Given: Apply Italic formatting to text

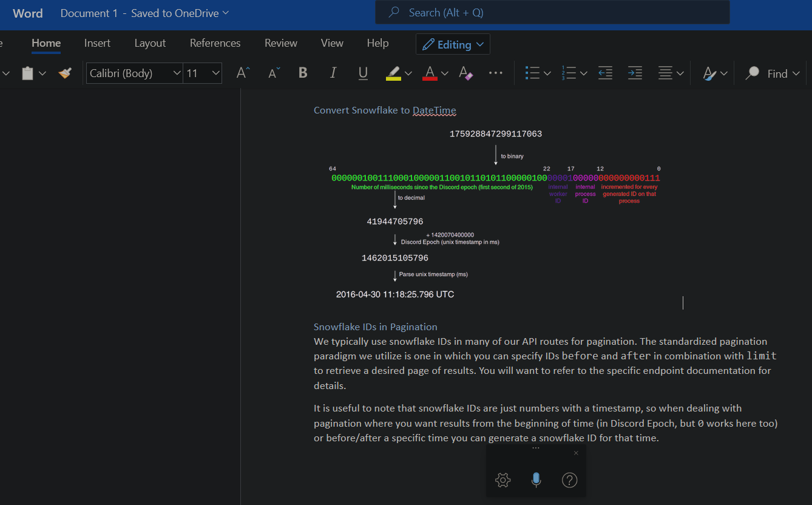Looking at the screenshot, I should [x=333, y=73].
